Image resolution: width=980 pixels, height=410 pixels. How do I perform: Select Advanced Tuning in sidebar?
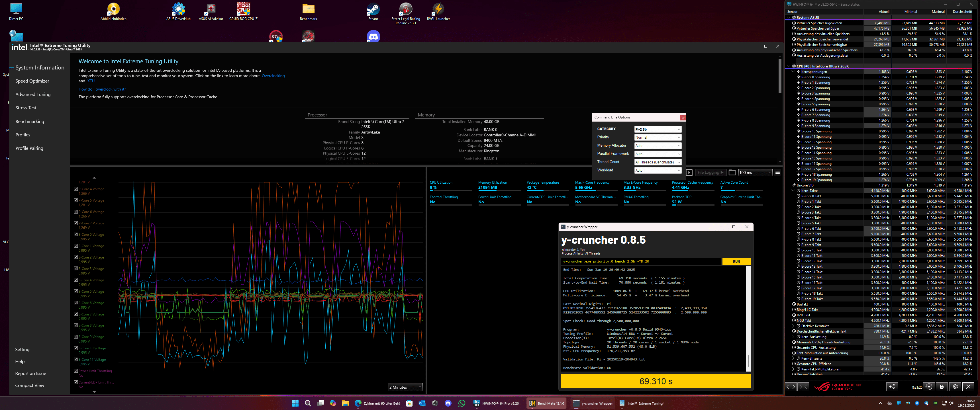coord(33,94)
